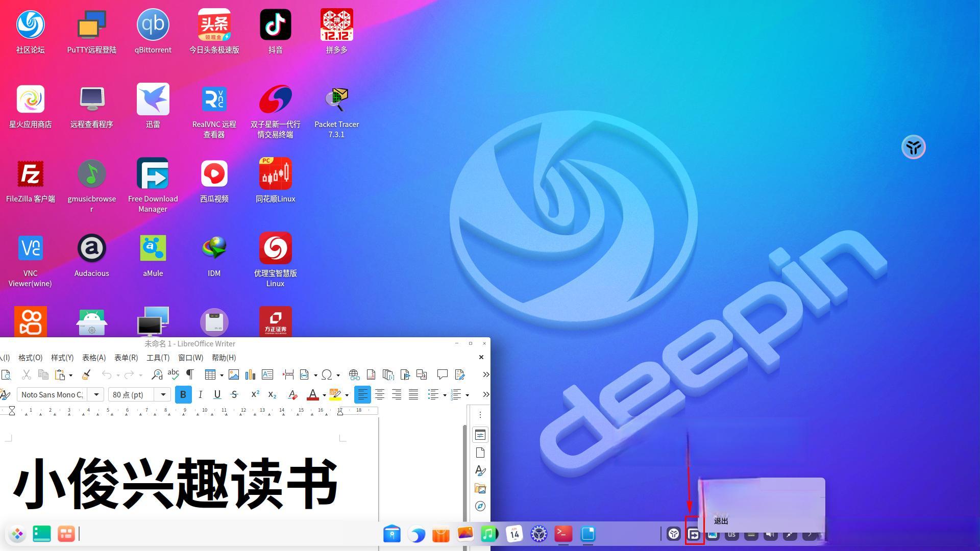This screenshot has width=980, height=551.
Task: Expand the font size dropdown
Action: [x=163, y=394]
